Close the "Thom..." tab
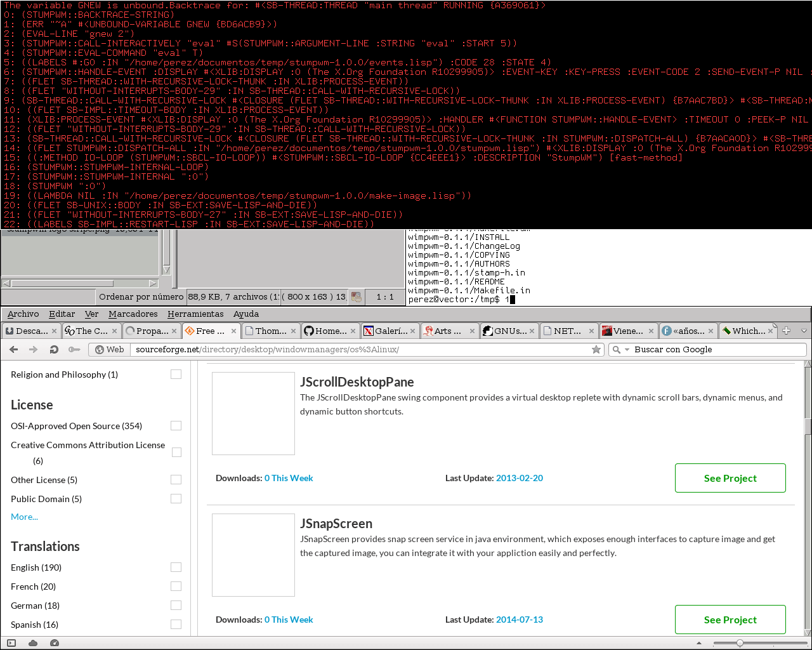The height and width of the screenshot is (650, 812). click(293, 331)
